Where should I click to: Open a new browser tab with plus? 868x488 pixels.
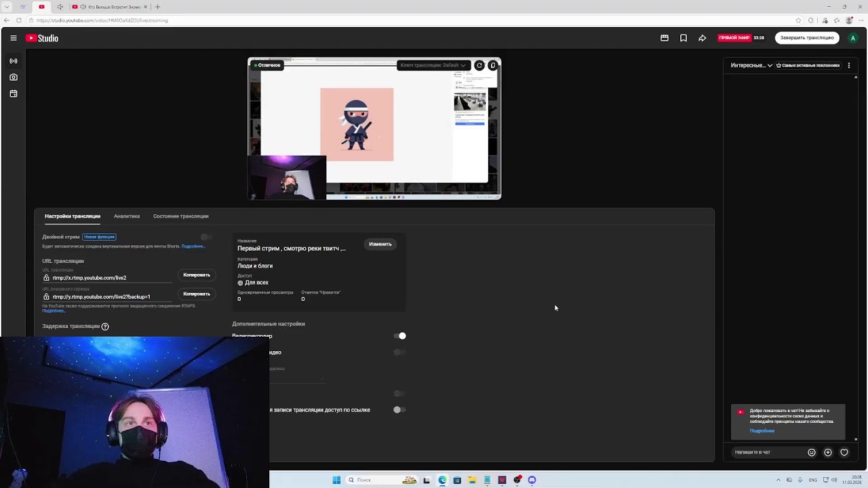pyautogui.click(x=157, y=7)
